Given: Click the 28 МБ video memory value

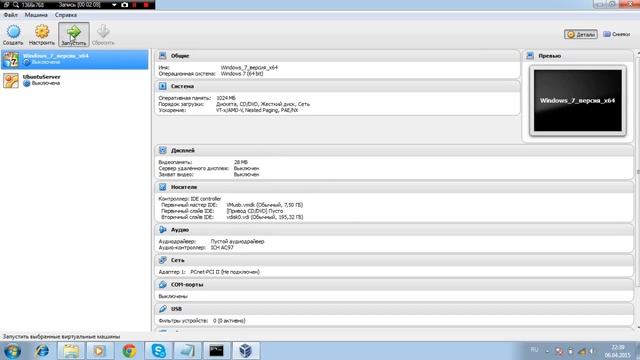Looking at the screenshot, I should 241,162.
